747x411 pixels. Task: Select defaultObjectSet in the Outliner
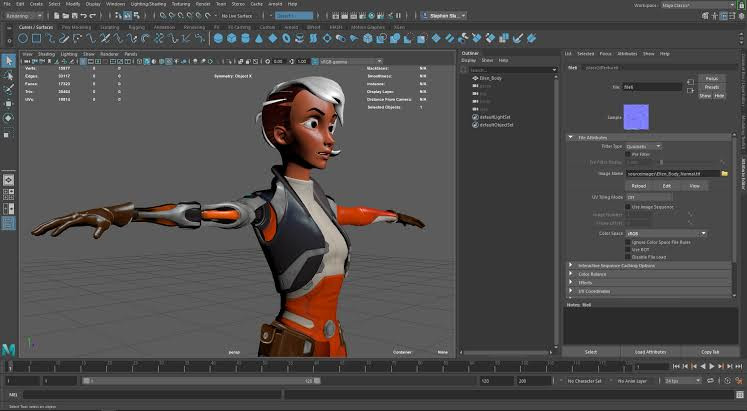point(496,125)
